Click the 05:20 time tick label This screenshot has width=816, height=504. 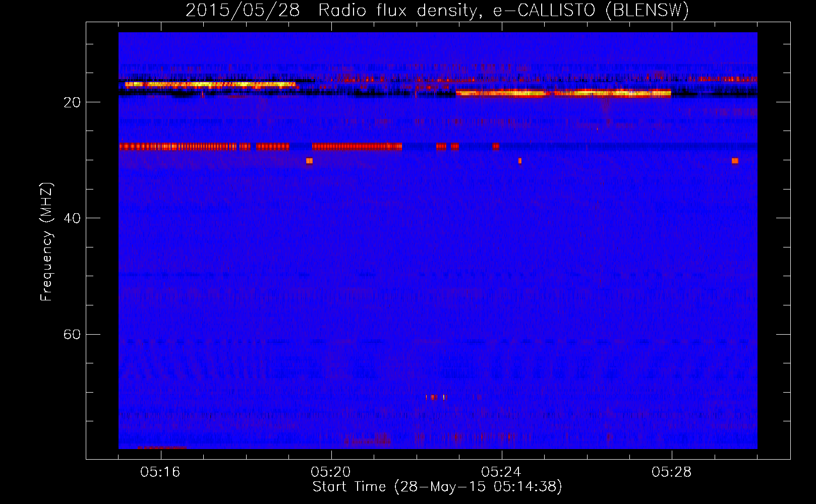click(331, 472)
